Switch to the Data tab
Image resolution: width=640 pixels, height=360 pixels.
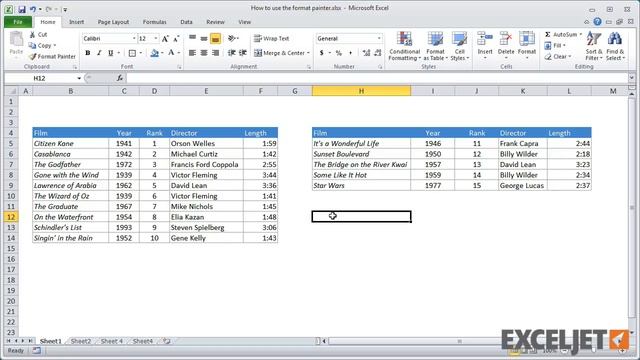(x=186, y=22)
